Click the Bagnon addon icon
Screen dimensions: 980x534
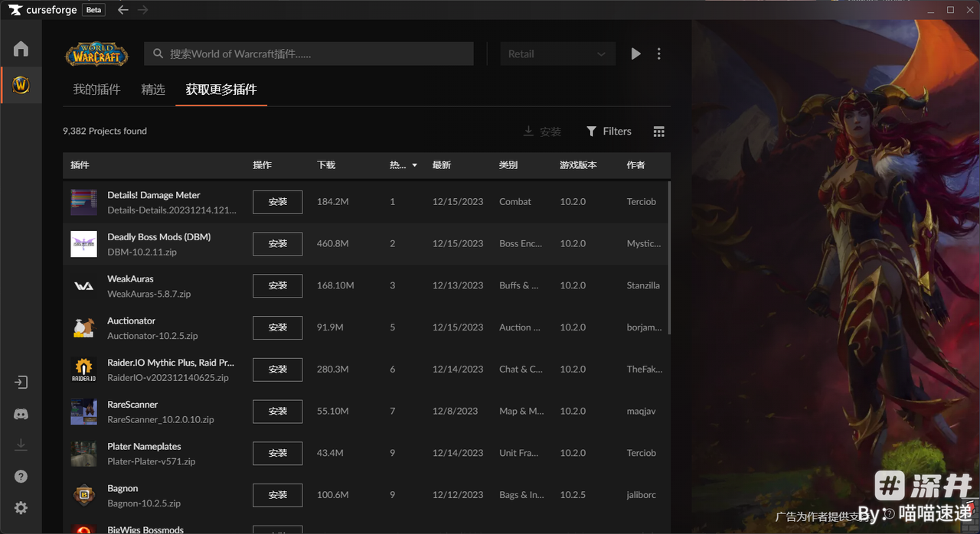(x=83, y=496)
